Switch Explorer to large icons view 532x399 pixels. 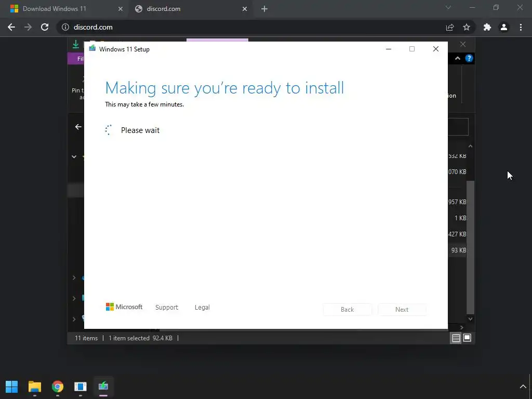click(x=467, y=338)
